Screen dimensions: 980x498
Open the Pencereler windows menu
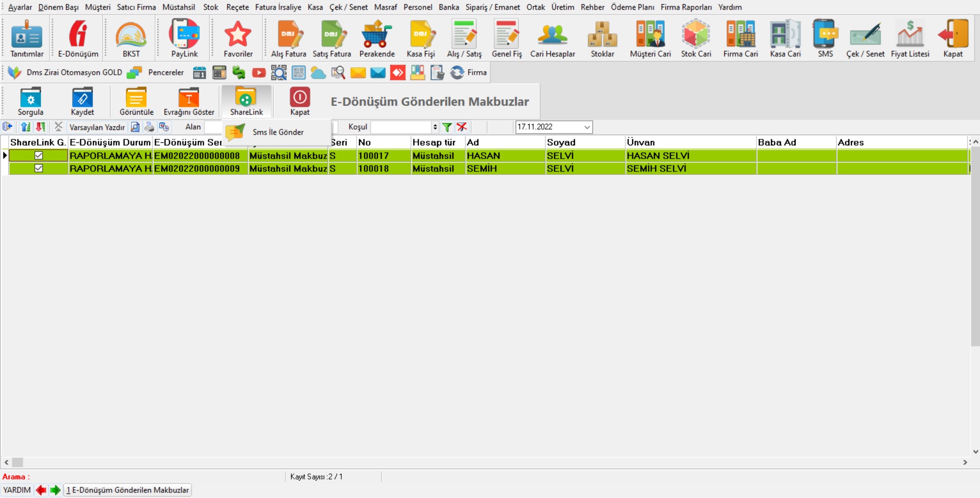coord(165,73)
